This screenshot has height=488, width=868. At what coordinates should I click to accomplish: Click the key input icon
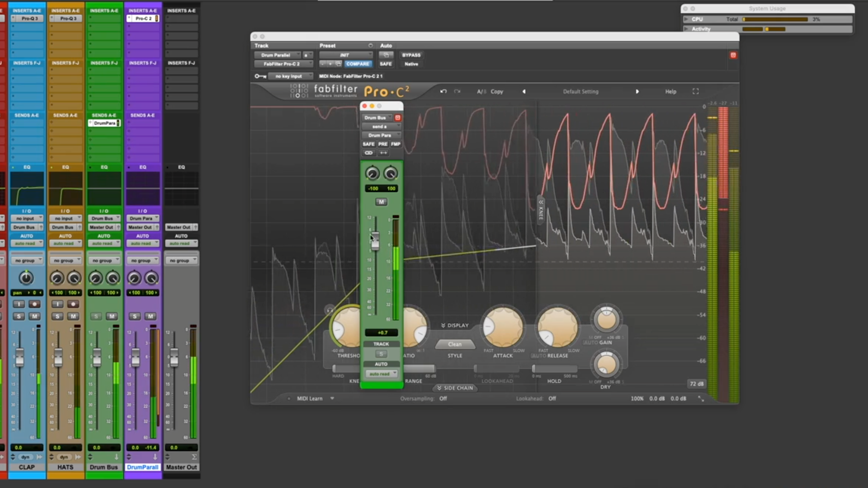pyautogui.click(x=260, y=76)
